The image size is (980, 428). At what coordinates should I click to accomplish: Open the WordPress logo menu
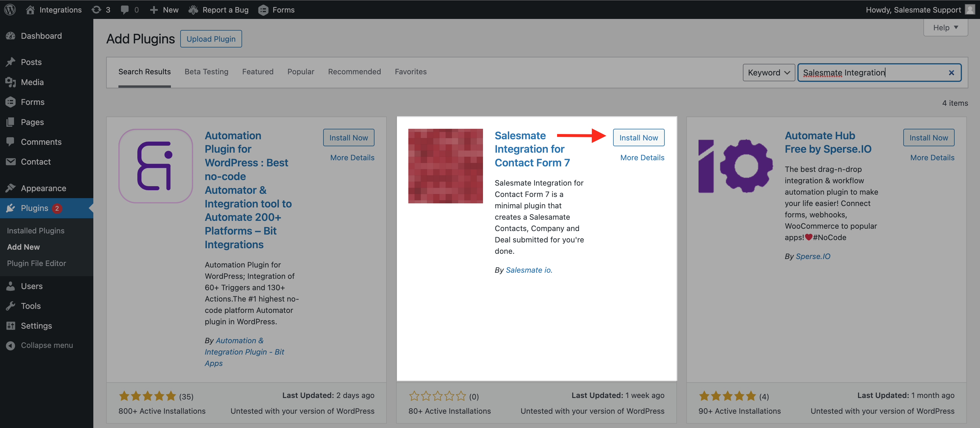[10, 10]
